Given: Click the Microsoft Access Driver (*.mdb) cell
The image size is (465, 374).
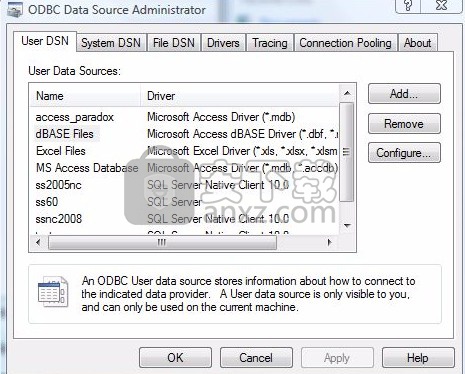Looking at the screenshot, I should pyautogui.click(x=221, y=117).
